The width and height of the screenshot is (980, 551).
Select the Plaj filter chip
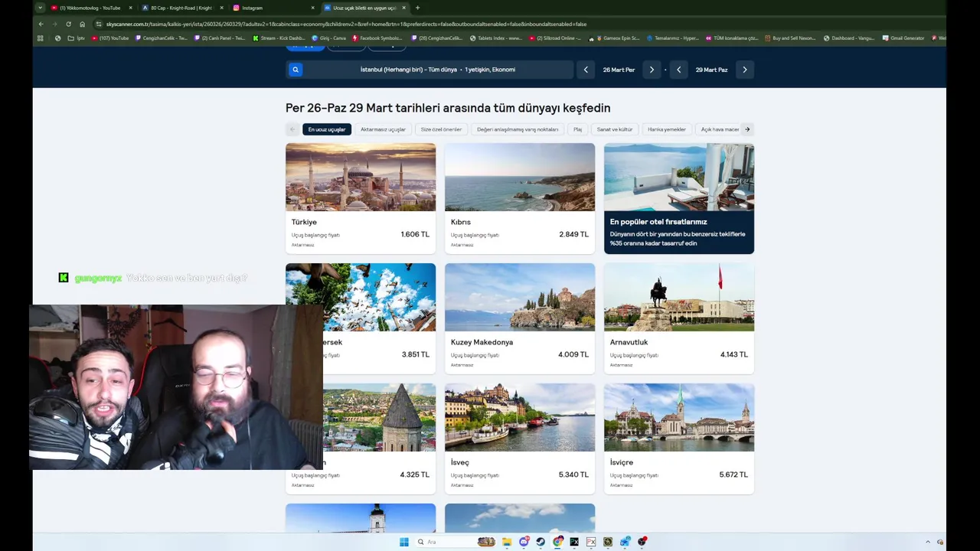click(x=577, y=129)
